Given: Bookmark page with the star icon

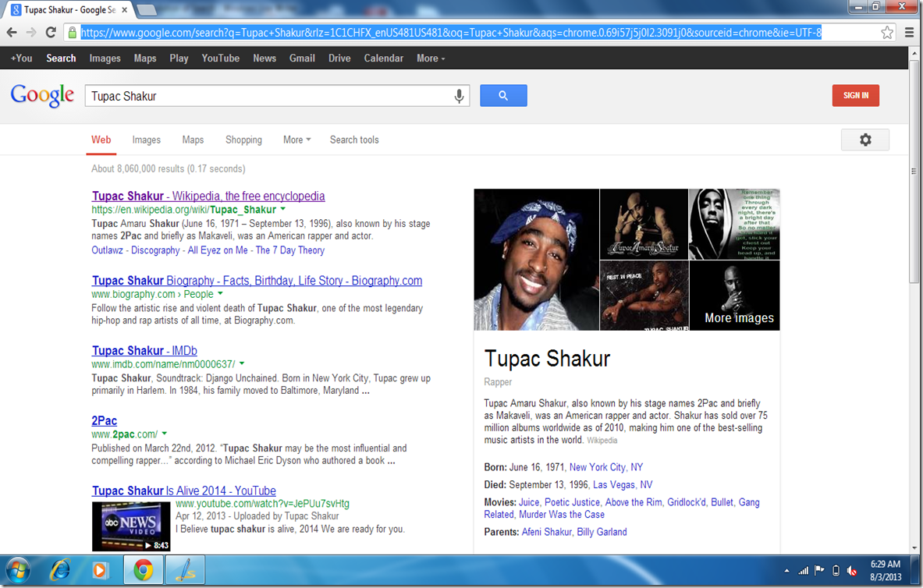Looking at the screenshot, I should coord(887,33).
